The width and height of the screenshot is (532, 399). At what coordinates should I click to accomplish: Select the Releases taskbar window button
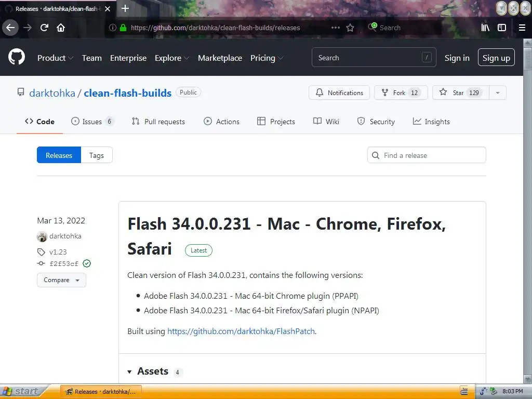click(101, 392)
